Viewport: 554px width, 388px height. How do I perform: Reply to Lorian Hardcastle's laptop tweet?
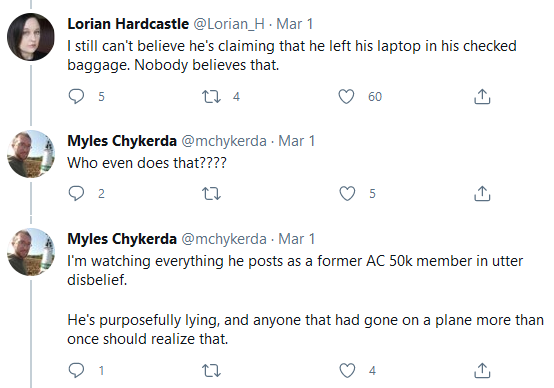click(x=76, y=96)
